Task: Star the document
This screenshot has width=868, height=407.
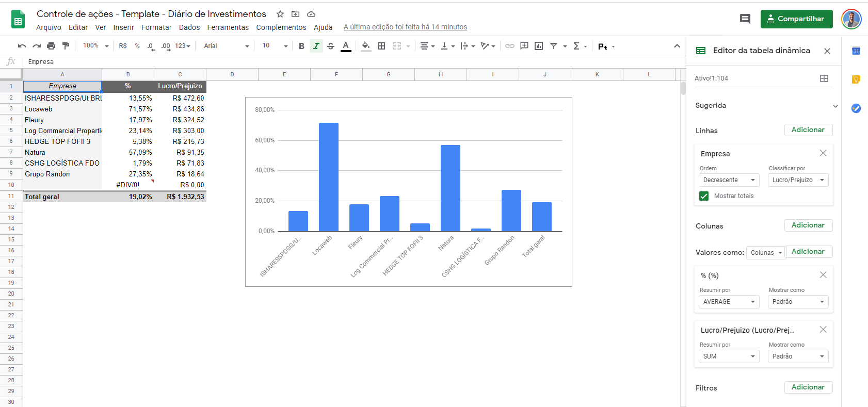Action: pyautogui.click(x=280, y=14)
